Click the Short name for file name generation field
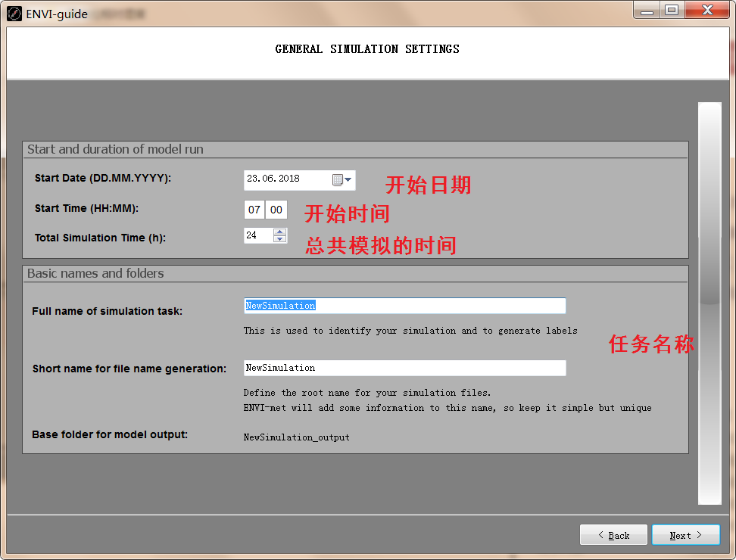This screenshot has height=560, width=736. coord(404,368)
